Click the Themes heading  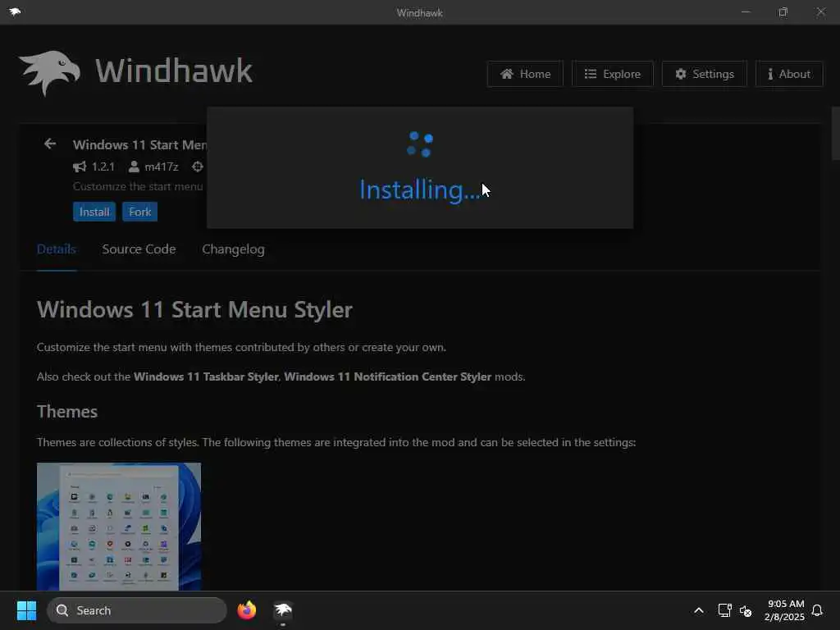(x=67, y=412)
